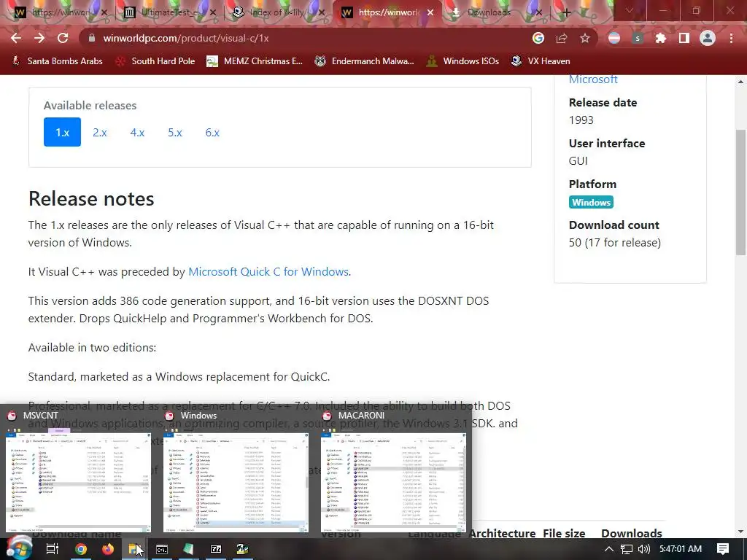This screenshot has width=747, height=560.
Task: Click the page's vertical scrollbar thumb
Action: (x=741, y=192)
